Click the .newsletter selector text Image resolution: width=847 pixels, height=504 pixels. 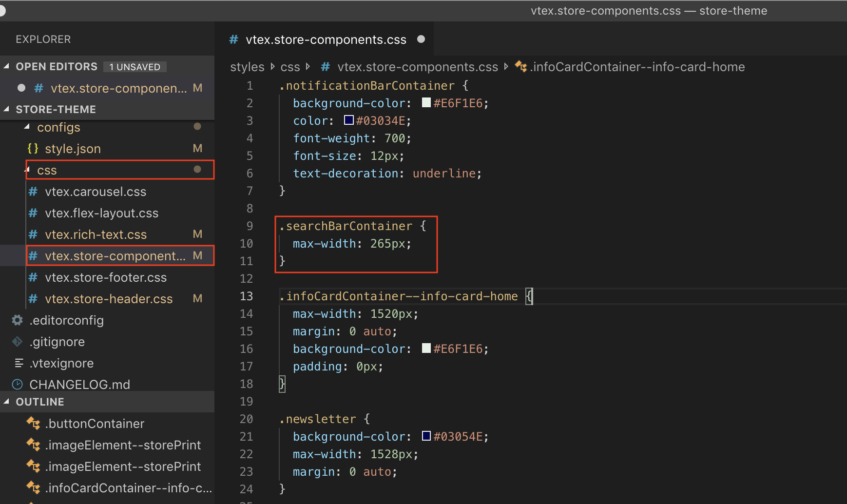[x=317, y=419]
